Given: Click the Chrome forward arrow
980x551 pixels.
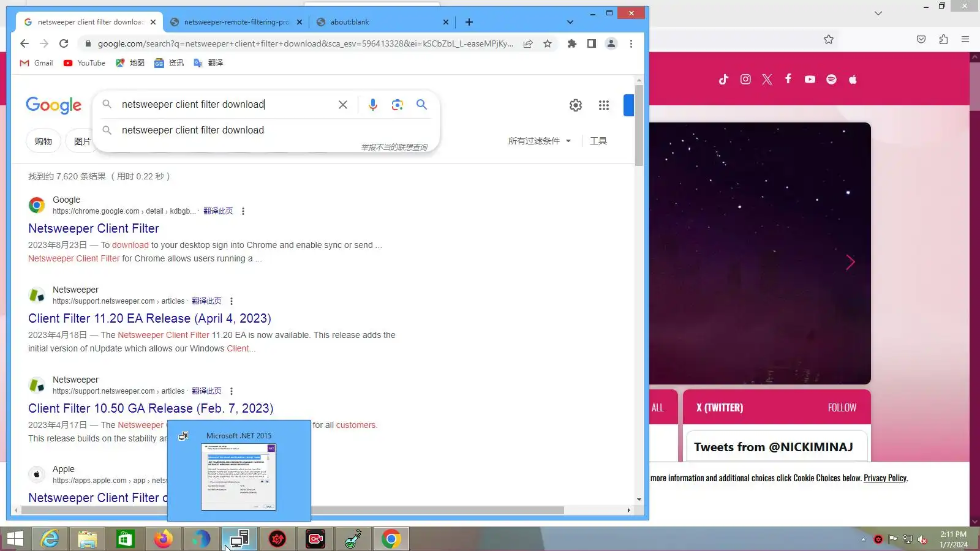Looking at the screenshot, I should point(44,43).
